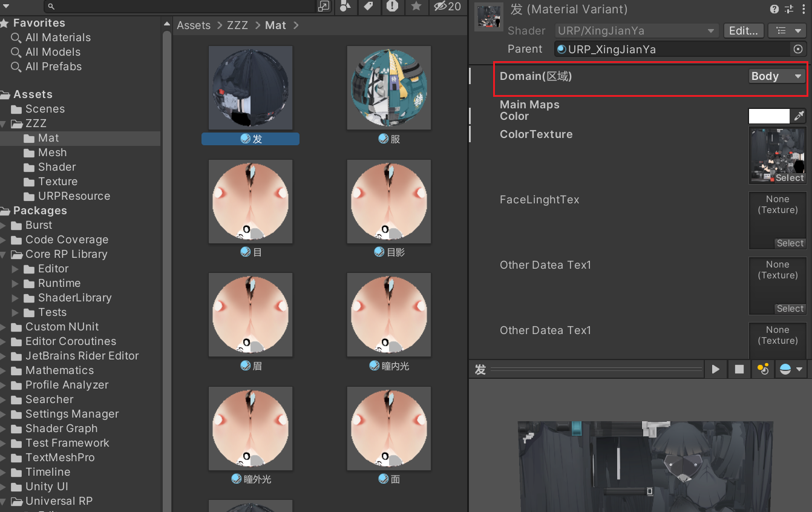Click the ZZZ breadcrumb in the path bar
This screenshot has height=512, width=812.
[x=238, y=25]
